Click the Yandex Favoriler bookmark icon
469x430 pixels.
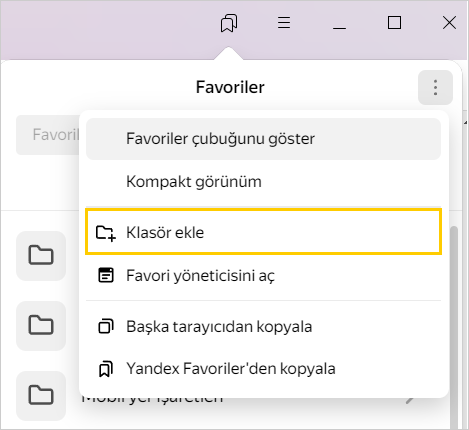[x=106, y=369]
